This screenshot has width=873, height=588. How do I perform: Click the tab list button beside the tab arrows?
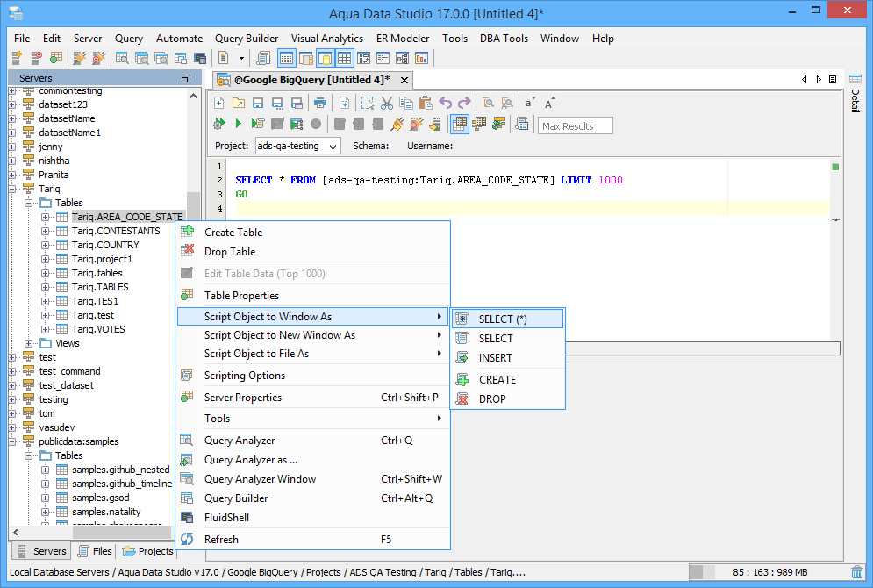(x=833, y=80)
